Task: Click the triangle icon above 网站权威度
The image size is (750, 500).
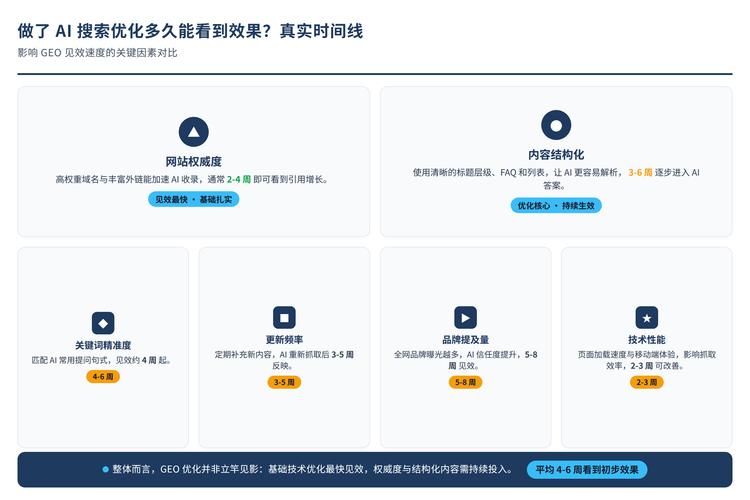Action: pos(194,132)
